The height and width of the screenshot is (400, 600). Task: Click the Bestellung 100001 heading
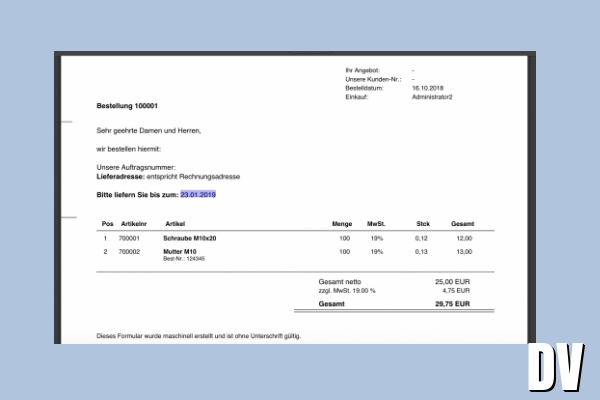[127, 105]
